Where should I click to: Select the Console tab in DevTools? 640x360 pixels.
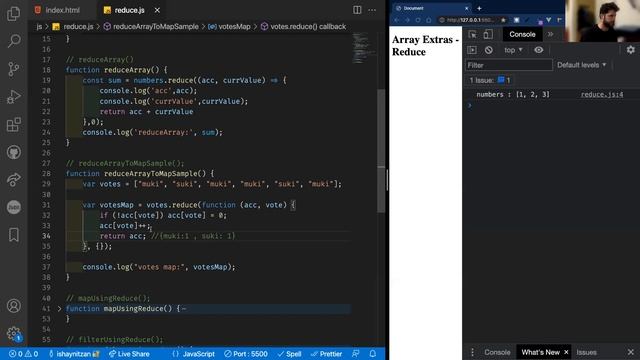click(522, 34)
